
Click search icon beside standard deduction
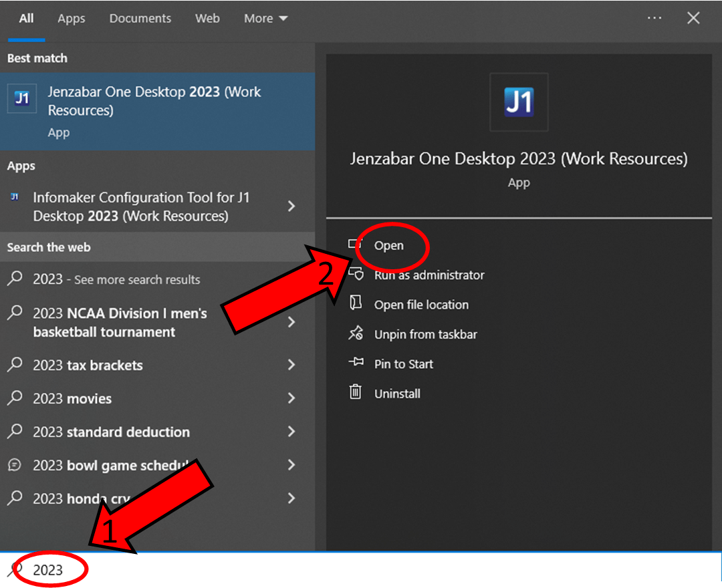(15, 431)
